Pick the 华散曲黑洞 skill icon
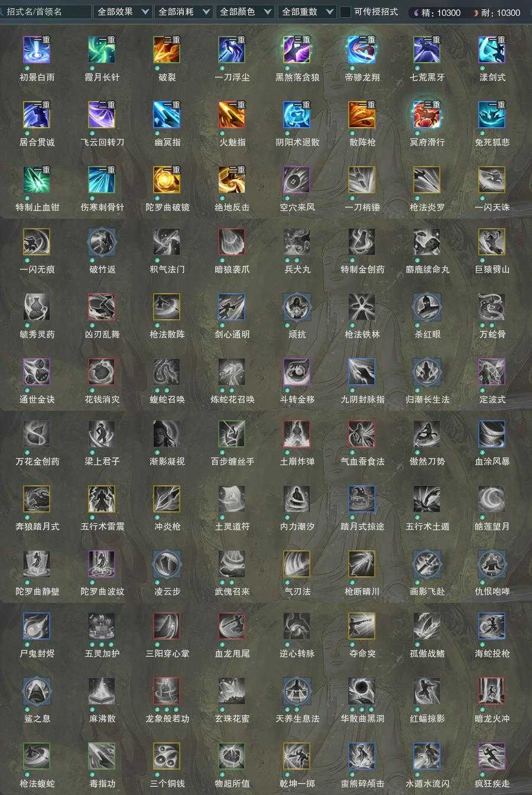 [362, 691]
